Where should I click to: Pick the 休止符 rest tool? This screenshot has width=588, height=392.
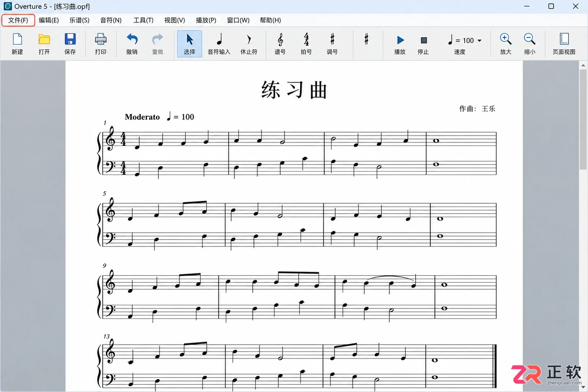click(x=249, y=44)
